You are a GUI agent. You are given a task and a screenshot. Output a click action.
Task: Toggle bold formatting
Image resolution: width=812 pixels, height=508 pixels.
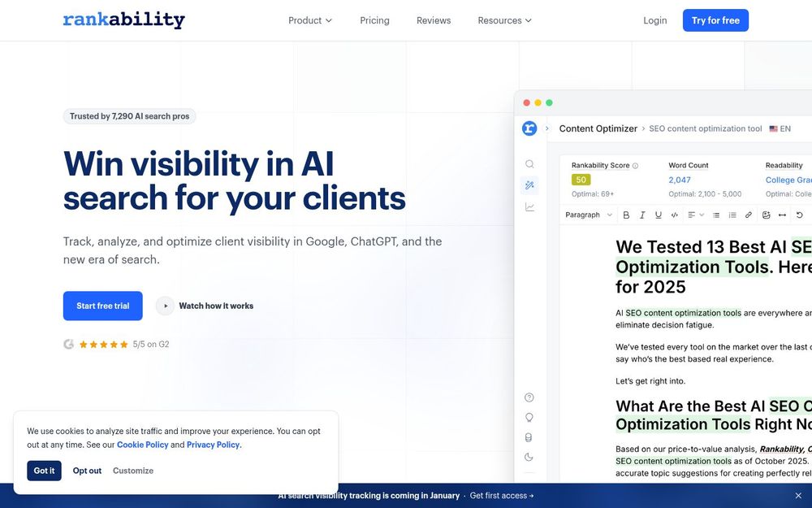click(x=626, y=215)
